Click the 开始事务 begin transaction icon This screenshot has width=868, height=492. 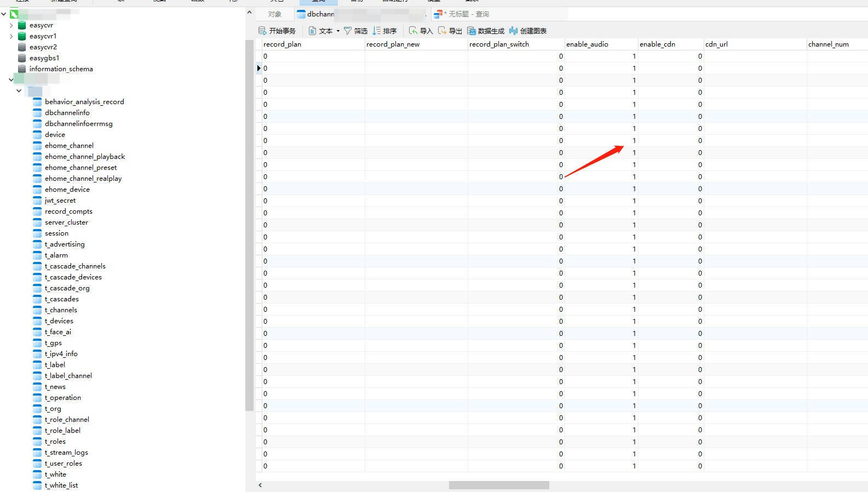262,31
